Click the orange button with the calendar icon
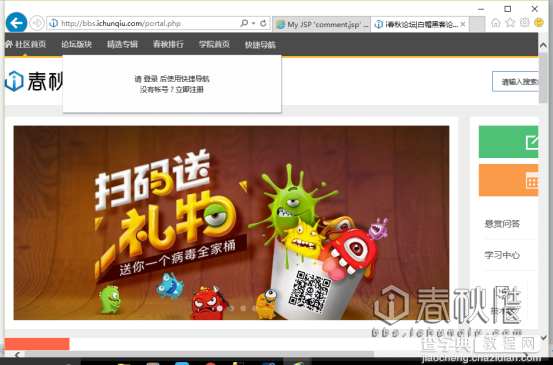The image size is (553, 365). 508,180
